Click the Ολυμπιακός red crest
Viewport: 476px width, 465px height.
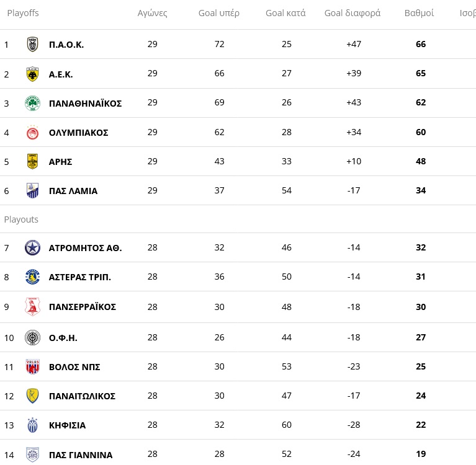pyautogui.click(x=32, y=133)
